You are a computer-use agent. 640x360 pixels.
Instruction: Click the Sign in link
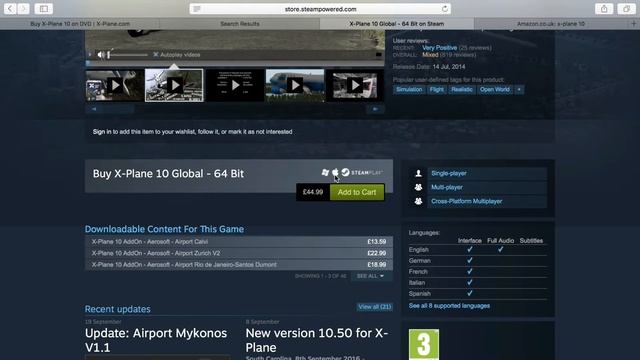102,132
